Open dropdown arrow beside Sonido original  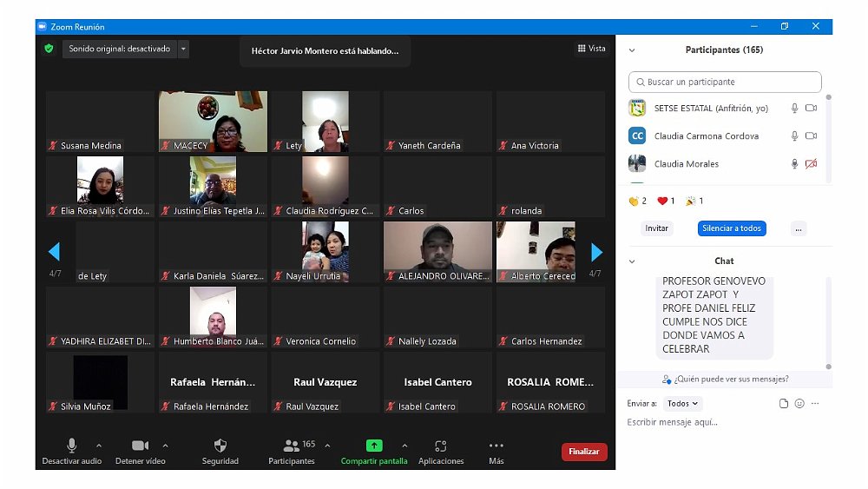[183, 49]
